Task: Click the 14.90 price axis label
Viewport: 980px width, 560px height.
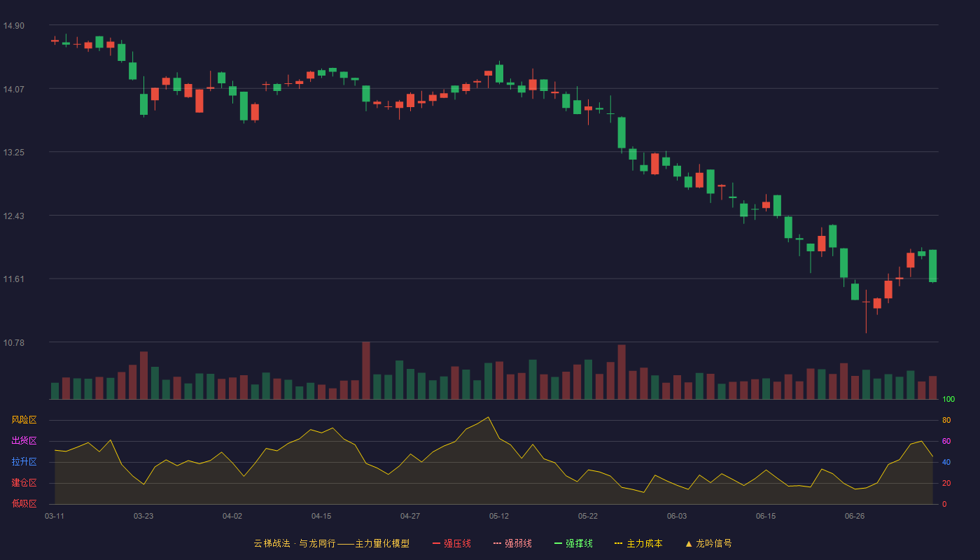Action: [13, 26]
